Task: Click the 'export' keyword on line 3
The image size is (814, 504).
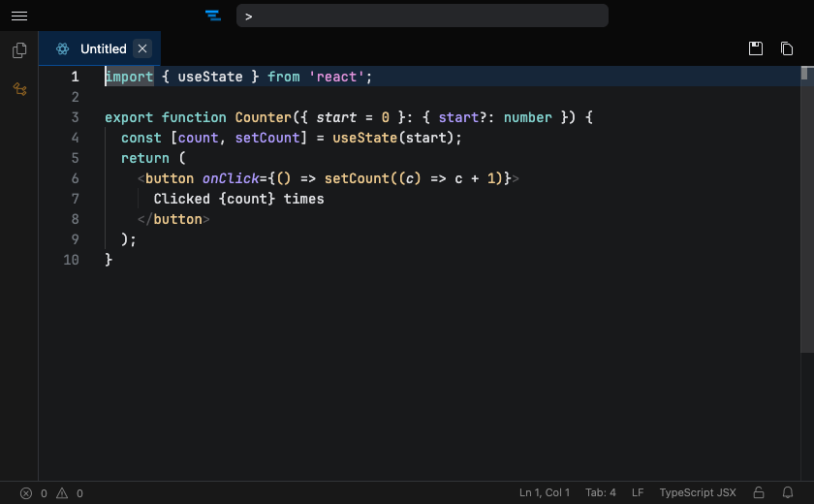Action: point(129,117)
